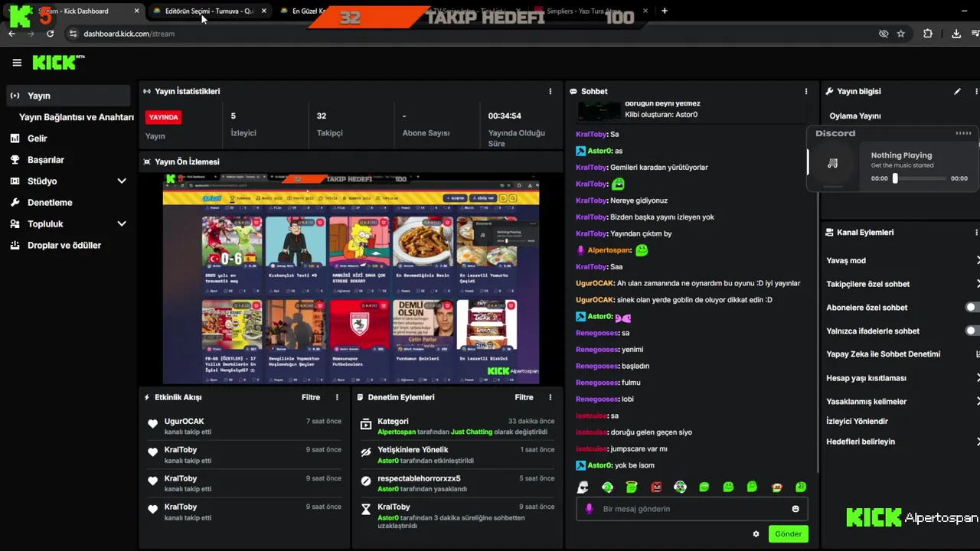Open three-dot menu of Etkinlik Akışı panel
Screen dimensions: 980x551
(x=337, y=397)
